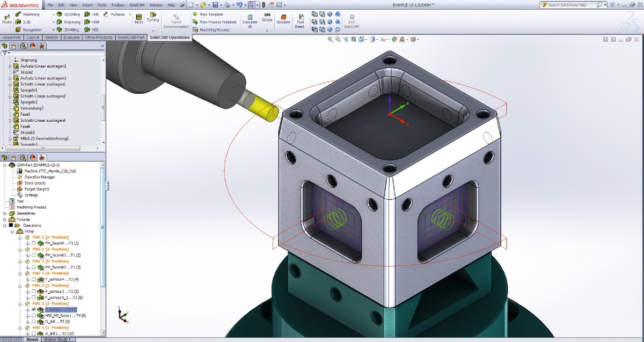Open the Insert menu
This screenshot has height=342, width=644.
pyautogui.click(x=87, y=5)
